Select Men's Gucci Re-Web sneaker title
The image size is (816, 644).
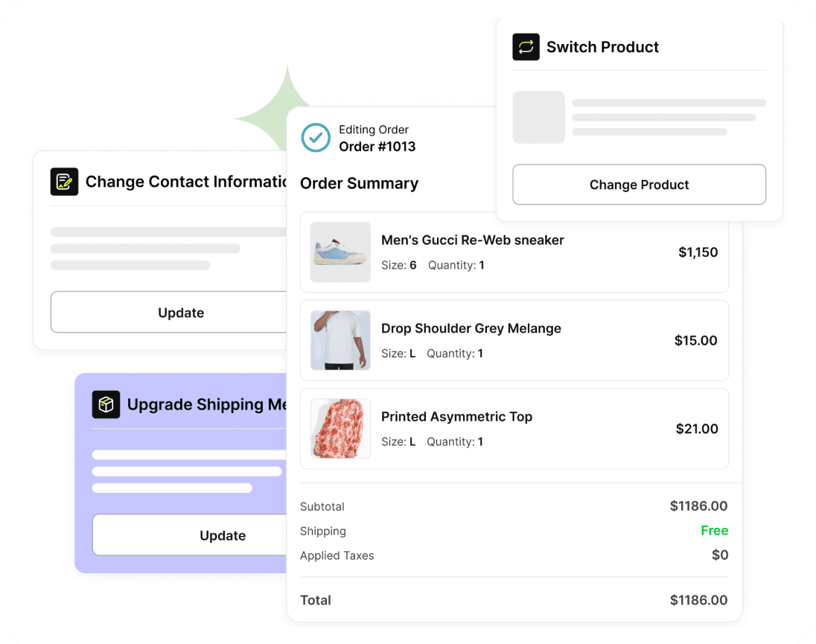pos(473,240)
